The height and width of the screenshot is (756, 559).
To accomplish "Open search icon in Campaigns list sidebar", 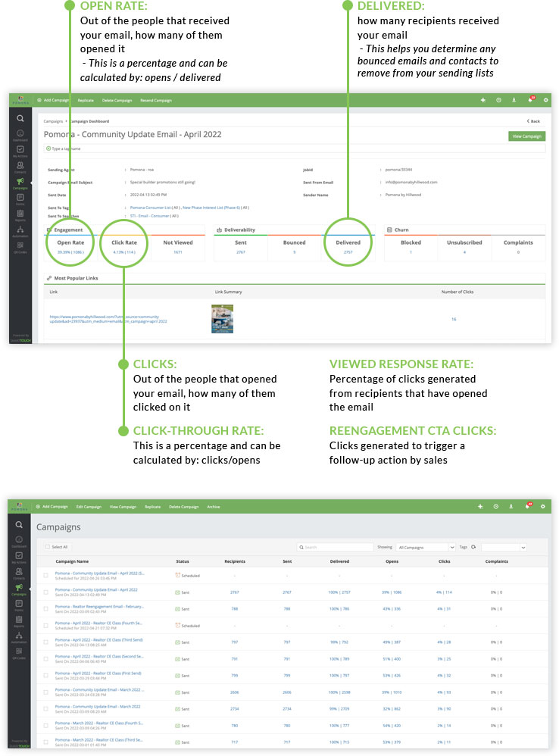I will click(19, 524).
